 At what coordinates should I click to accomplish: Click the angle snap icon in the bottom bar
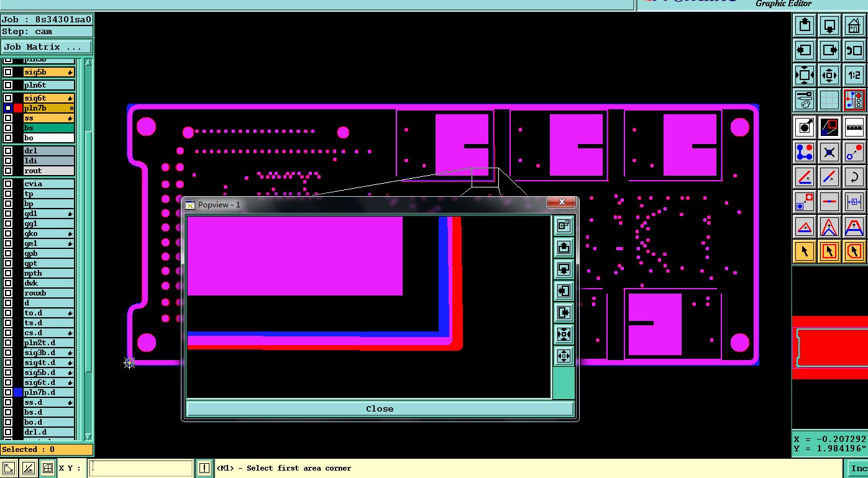tap(28, 468)
